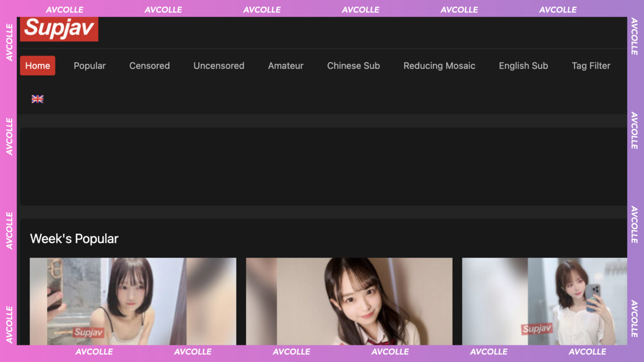Screen dimensions: 644x362
Task: Navigate to the Amateur section
Action: tap(286, 66)
